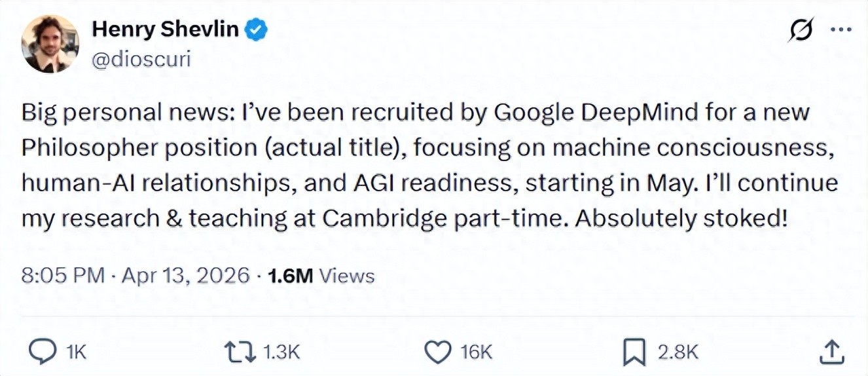Like the tweet with the heart icon
This screenshot has height=376, width=868.
point(437,352)
